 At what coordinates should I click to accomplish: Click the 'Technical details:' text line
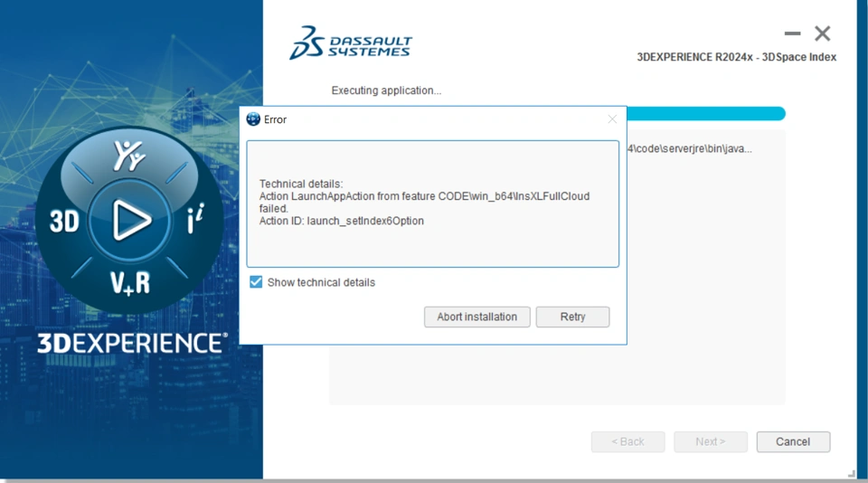[300, 184]
